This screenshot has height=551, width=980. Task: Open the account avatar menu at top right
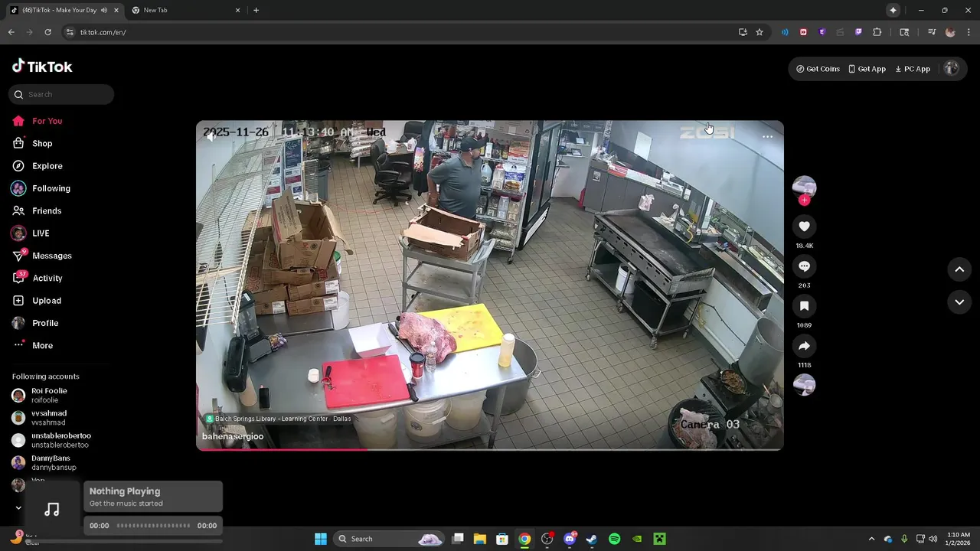point(951,68)
